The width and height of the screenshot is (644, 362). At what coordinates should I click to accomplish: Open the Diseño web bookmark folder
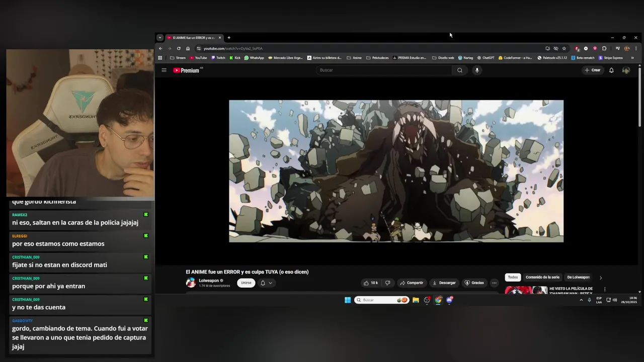443,58
